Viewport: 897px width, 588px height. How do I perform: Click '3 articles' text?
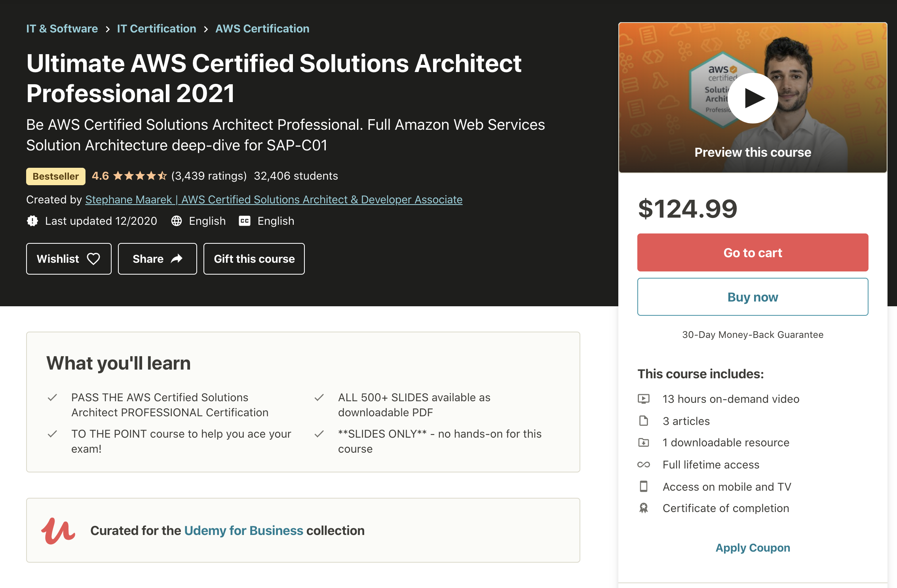[686, 421]
